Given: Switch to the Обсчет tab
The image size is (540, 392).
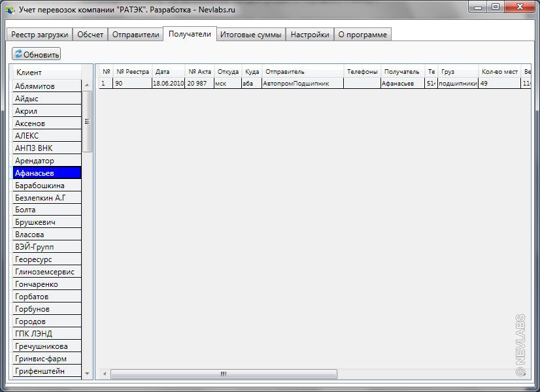Looking at the screenshot, I should click(x=90, y=35).
